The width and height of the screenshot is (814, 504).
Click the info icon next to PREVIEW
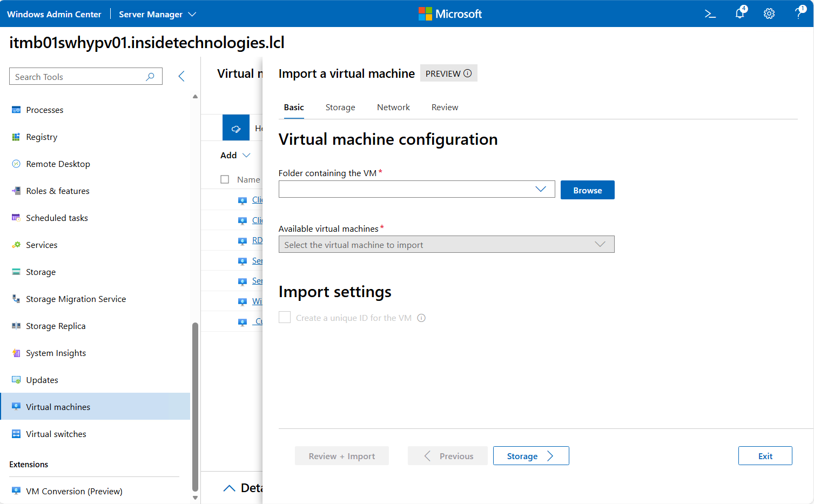tap(468, 73)
